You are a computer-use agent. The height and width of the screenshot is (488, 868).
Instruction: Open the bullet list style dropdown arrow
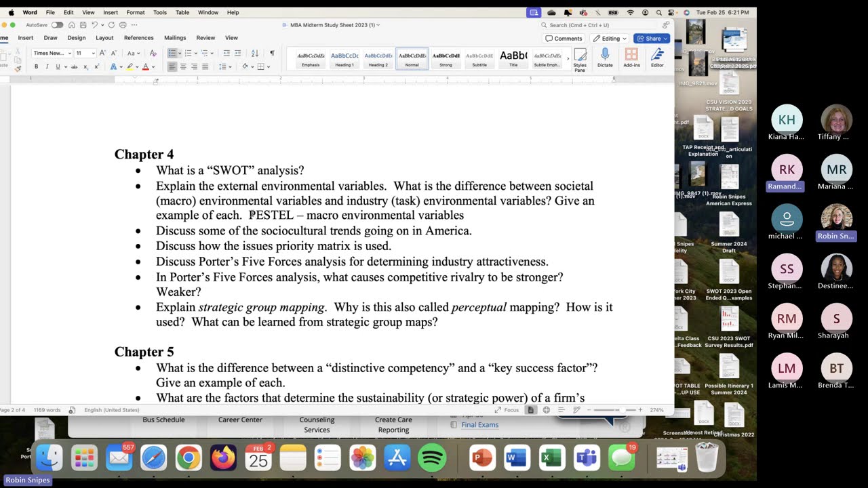(x=181, y=53)
